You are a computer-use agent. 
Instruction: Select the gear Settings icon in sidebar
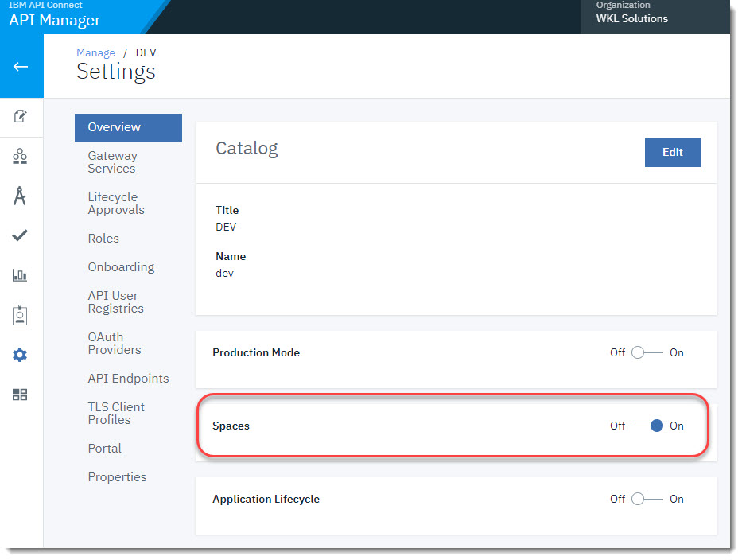click(x=20, y=355)
